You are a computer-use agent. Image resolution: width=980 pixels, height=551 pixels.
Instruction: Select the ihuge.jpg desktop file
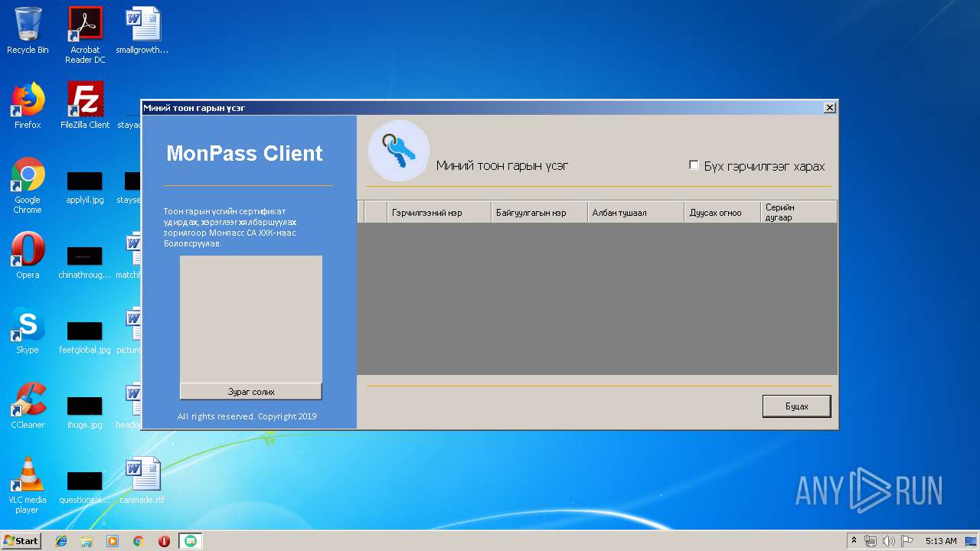pyautogui.click(x=85, y=412)
